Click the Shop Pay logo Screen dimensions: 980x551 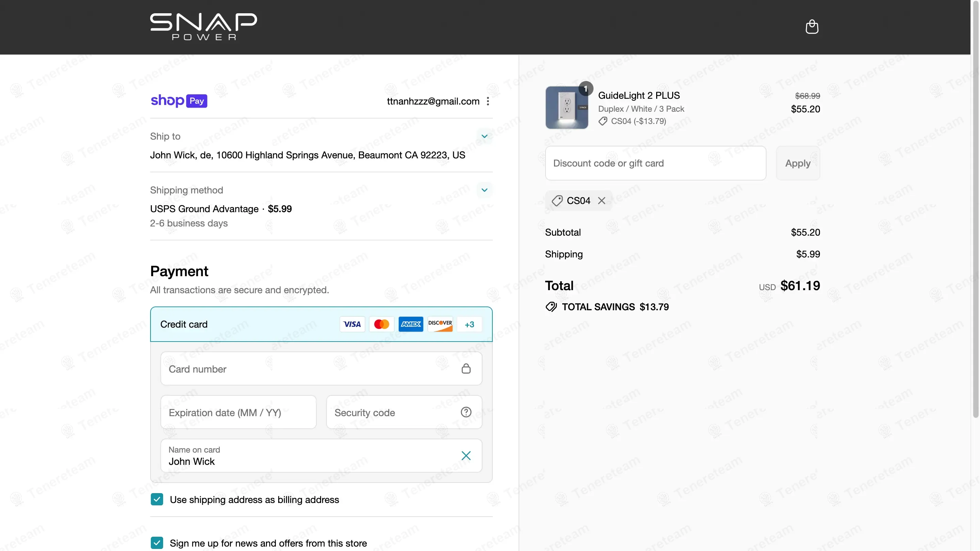[179, 101]
